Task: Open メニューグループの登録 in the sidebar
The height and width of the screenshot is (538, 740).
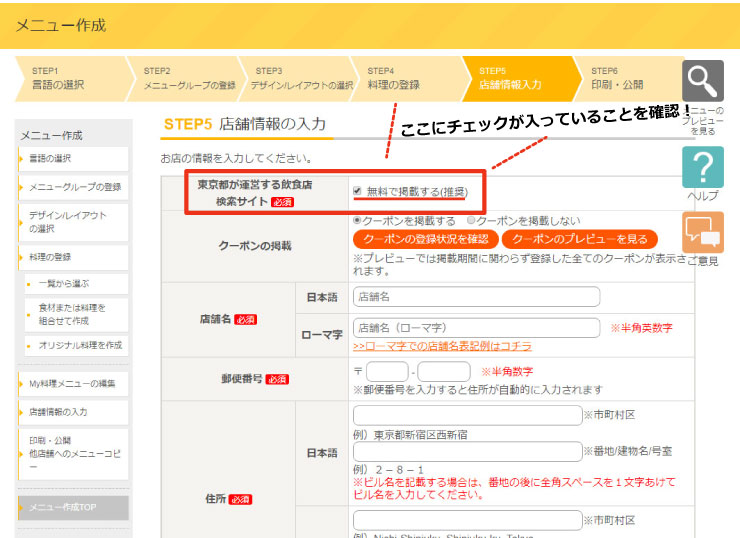Action: tap(73, 187)
